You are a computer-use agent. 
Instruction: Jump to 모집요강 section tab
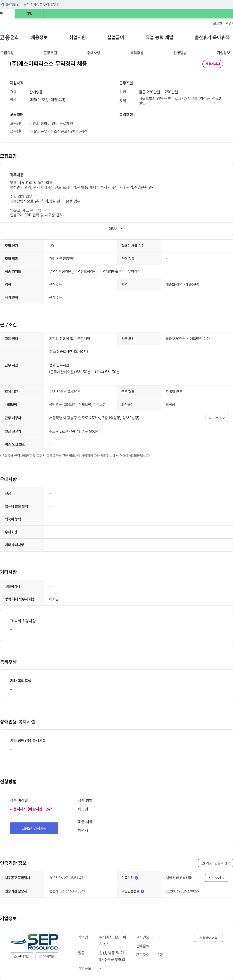[x=7, y=53]
